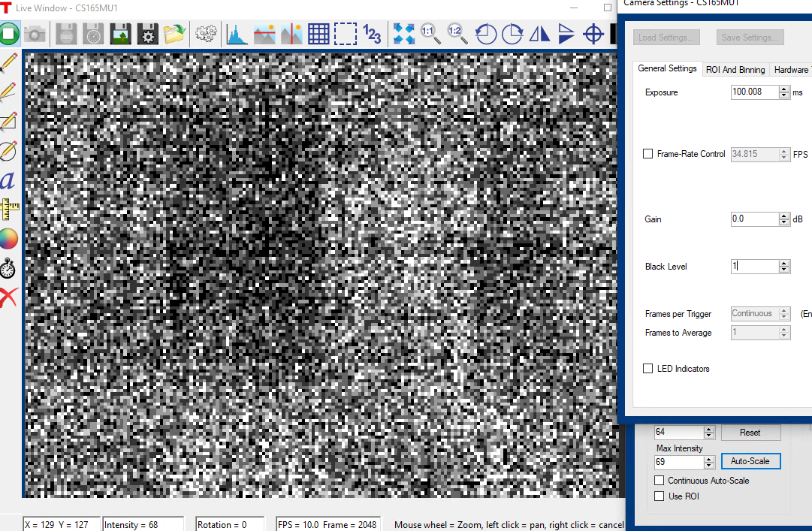Open the histogram tool
Image resolution: width=812 pixels, height=531 pixels.
pos(237,34)
